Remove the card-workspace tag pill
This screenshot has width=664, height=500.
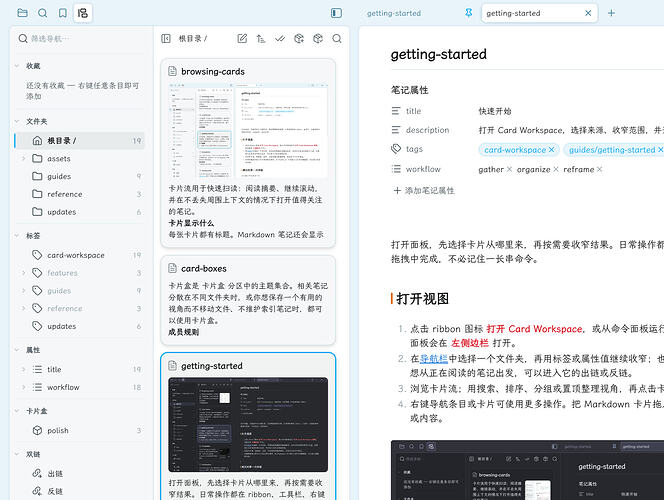pyautogui.click(x=552, y=150)
